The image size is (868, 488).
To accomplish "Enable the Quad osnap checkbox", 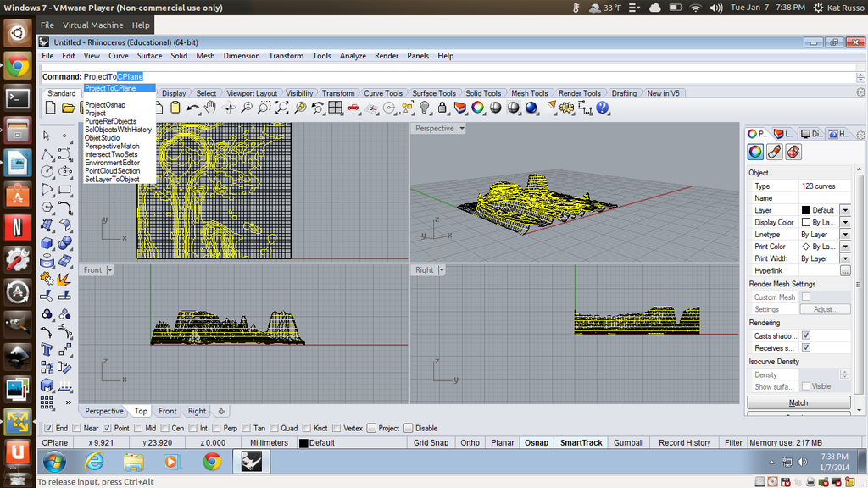I will [274, 428].
